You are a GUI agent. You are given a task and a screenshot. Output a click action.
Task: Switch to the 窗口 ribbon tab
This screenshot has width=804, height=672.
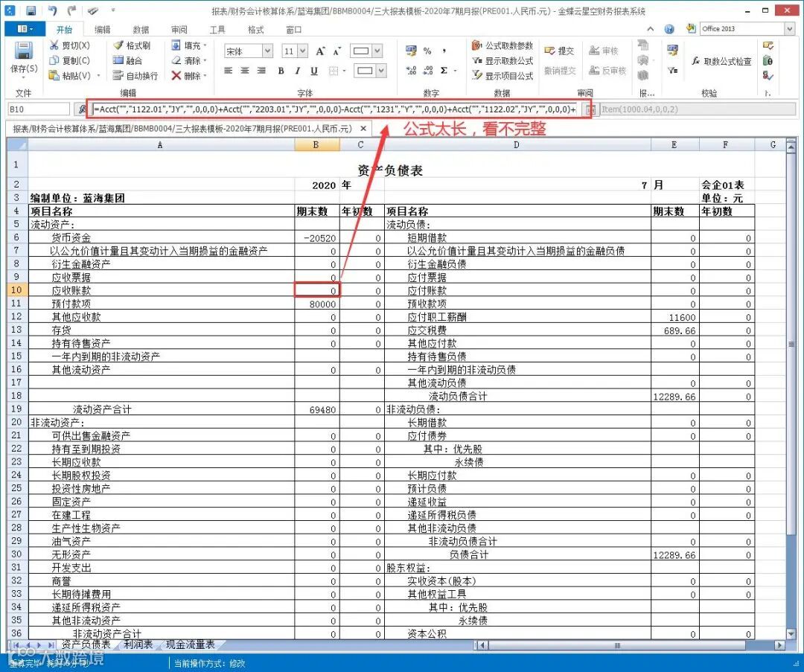click(294, 30)
